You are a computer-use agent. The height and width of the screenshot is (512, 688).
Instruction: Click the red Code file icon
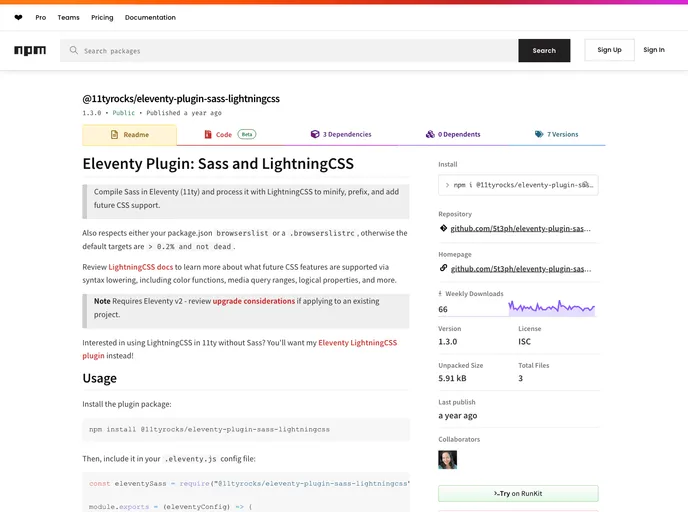208,135
